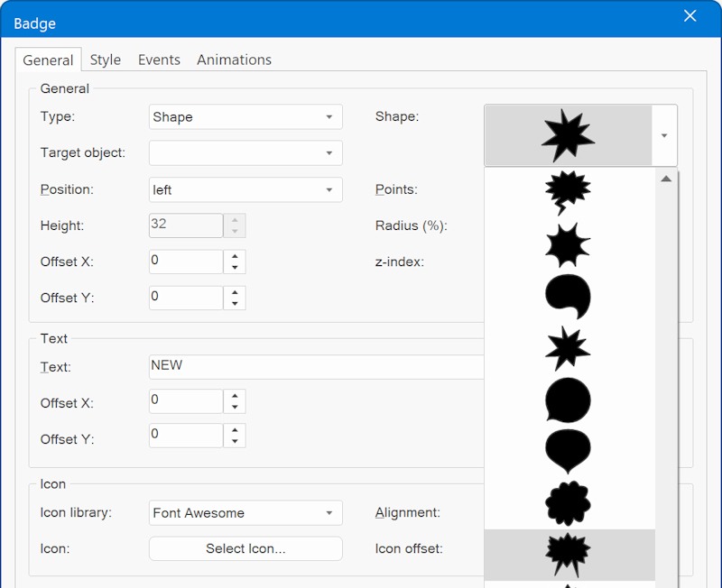This screenshot has height=588, width=722.
Task: Switch to the Style tab
Action: tap(106, 60)
